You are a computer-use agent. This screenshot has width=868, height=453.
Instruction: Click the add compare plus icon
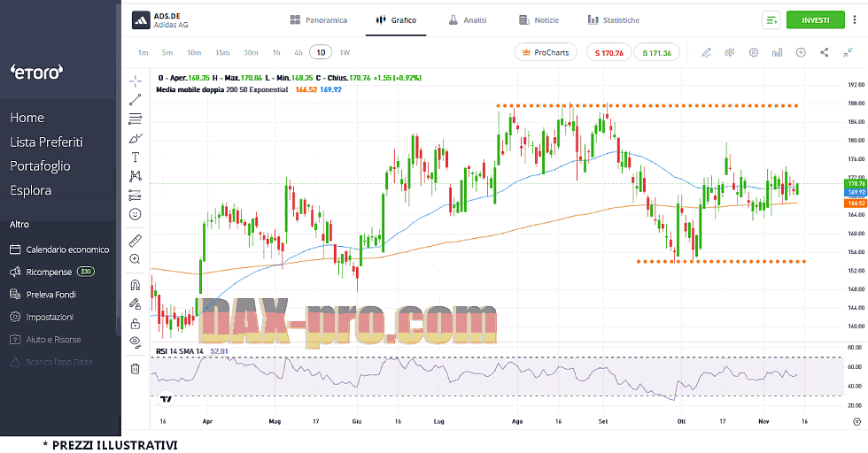(x=801, y=52)
